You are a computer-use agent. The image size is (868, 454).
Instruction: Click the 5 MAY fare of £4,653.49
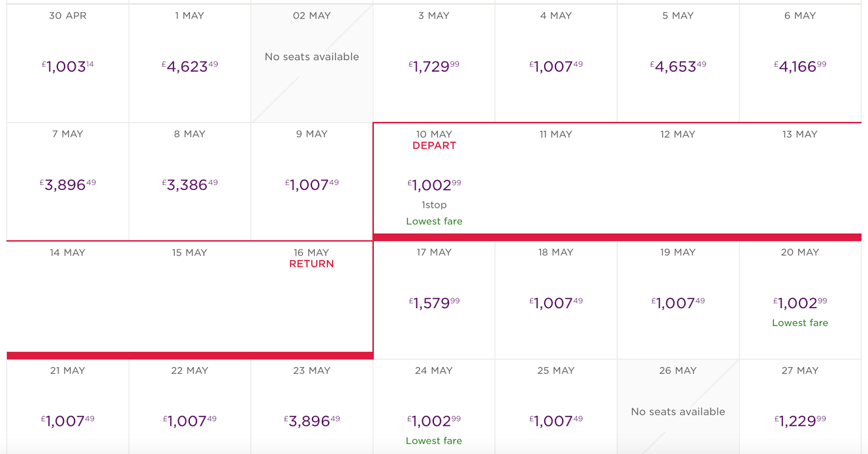click(678, 63)
